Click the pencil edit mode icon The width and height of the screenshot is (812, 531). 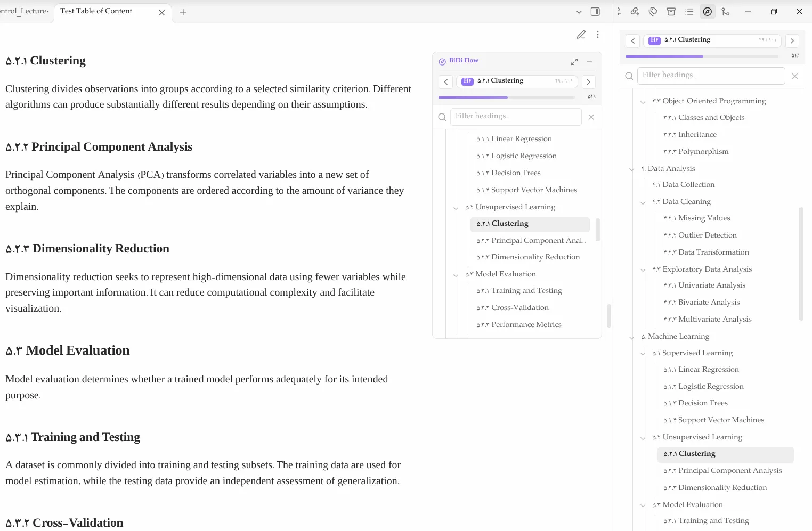(581, 35)
